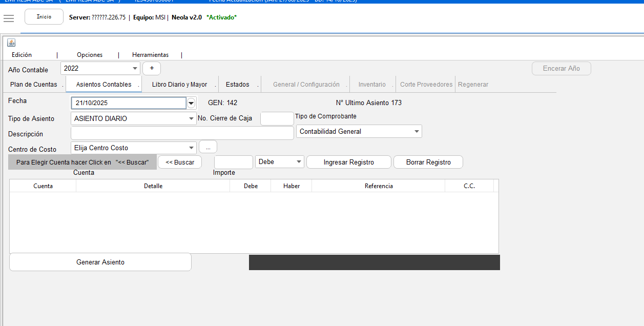Viewport: 644px width, 326px height.
Task: Open the Edición menu
Action: click(22, 55)
